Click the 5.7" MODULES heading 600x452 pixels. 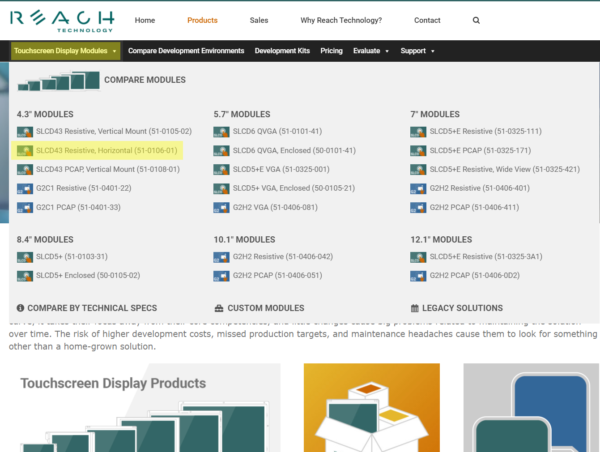[x=242, y=114]
